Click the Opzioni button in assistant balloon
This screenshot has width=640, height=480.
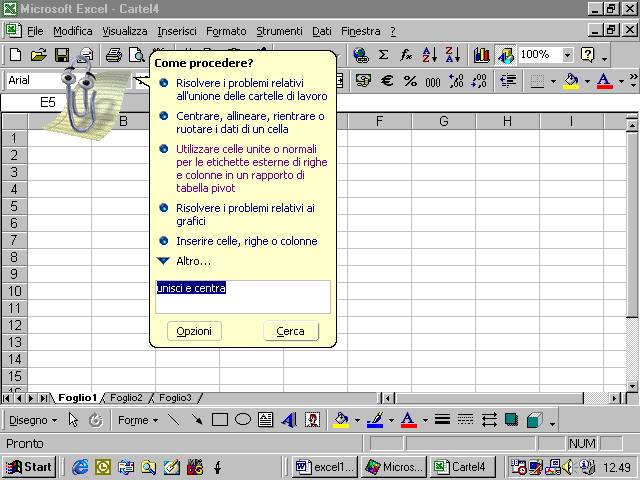coord(194,331)
